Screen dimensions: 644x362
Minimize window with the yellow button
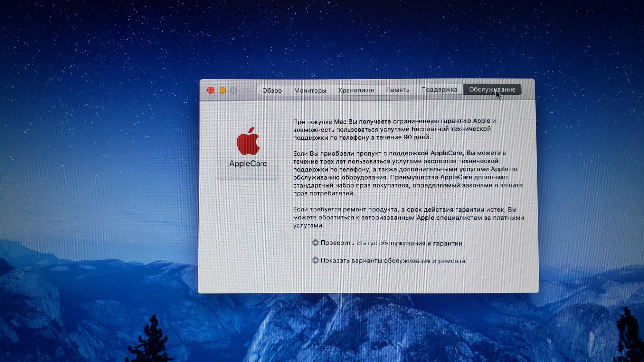[222, 90]
